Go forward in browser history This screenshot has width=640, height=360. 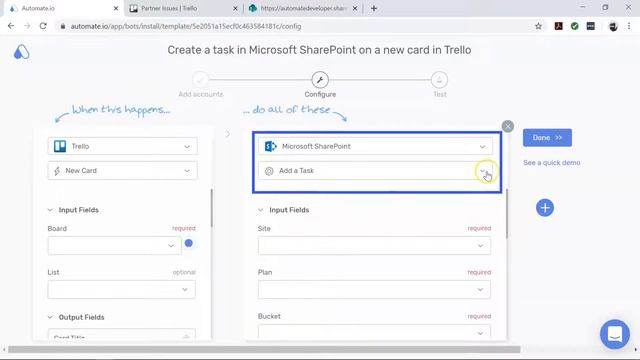pyautogui.click(x=27, y=26)
